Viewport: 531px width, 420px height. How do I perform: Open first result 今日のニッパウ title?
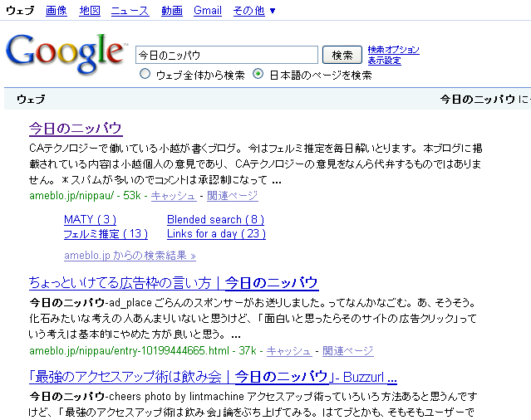(76, 129)
